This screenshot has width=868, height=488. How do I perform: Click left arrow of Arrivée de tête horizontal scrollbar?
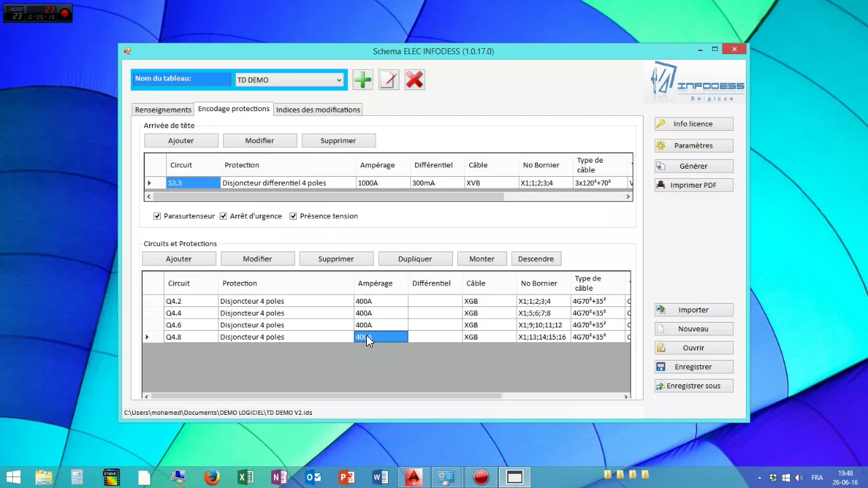pyautogui.click(x=149, y=197)
